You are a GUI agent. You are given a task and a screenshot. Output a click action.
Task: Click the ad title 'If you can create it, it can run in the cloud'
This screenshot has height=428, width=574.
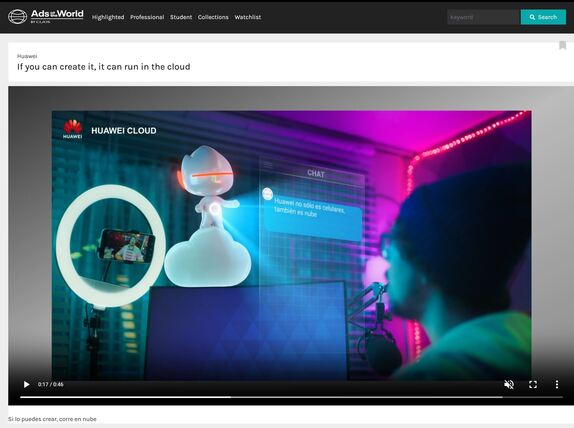[x=104, y=67]
